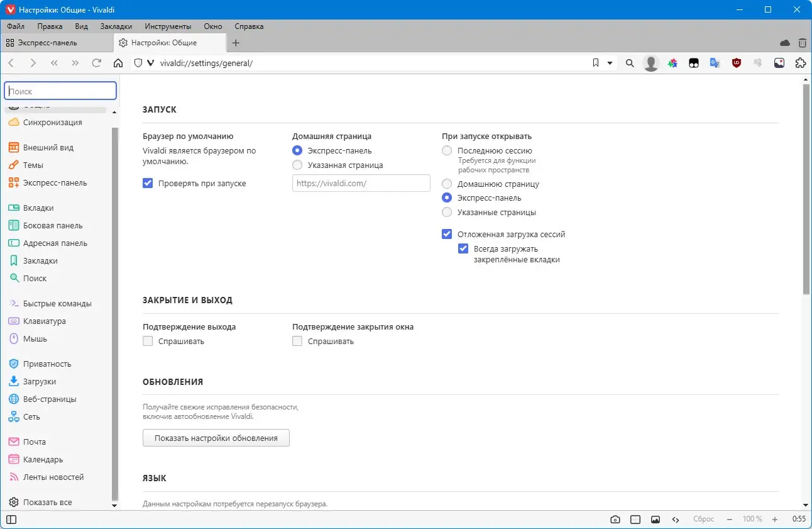This screenshot has width=812, height=529.
Task: Open the Vivaldi site info icon
Action: [150, 63]
